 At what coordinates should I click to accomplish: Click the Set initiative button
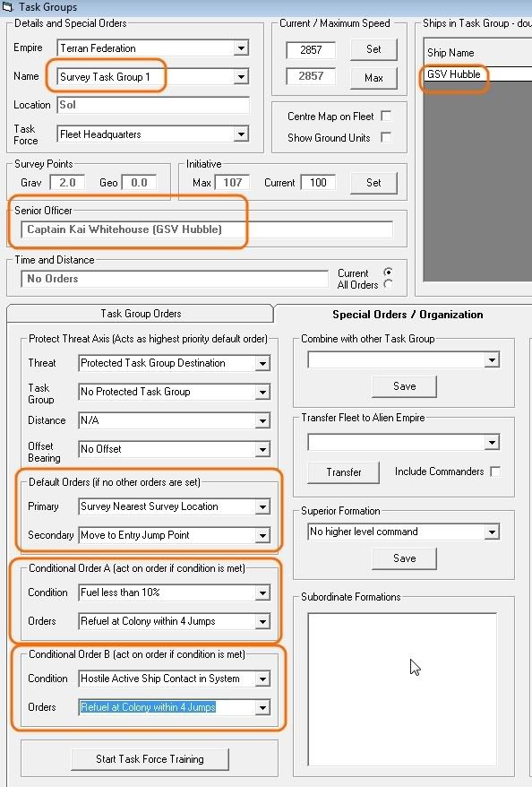[x=373, y=183]
